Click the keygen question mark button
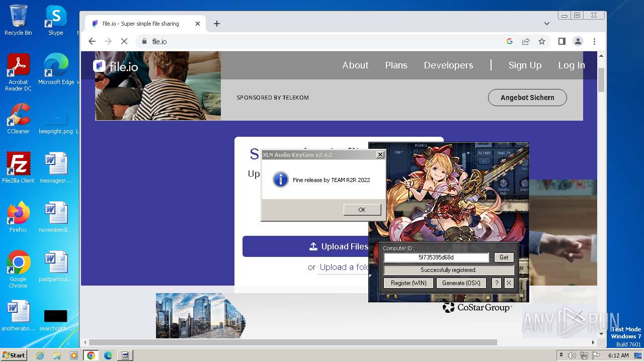This screenshot has height=362, width=644. [x=496, y=283]
